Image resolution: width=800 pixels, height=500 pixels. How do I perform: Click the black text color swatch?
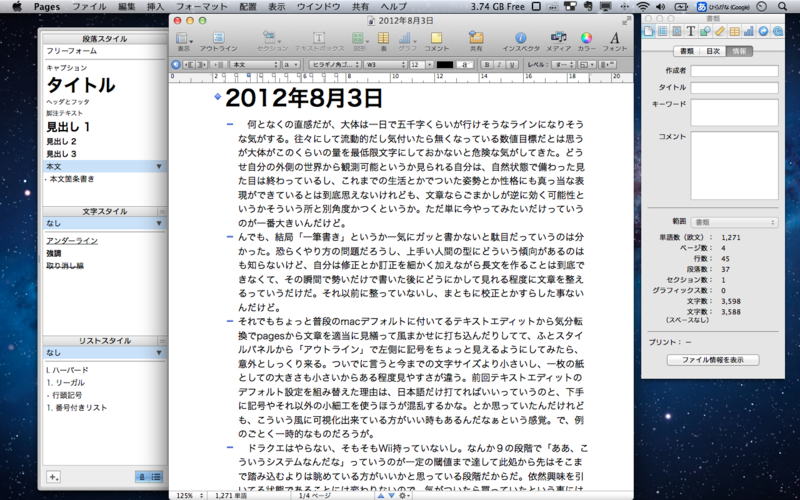pos(444,65)
